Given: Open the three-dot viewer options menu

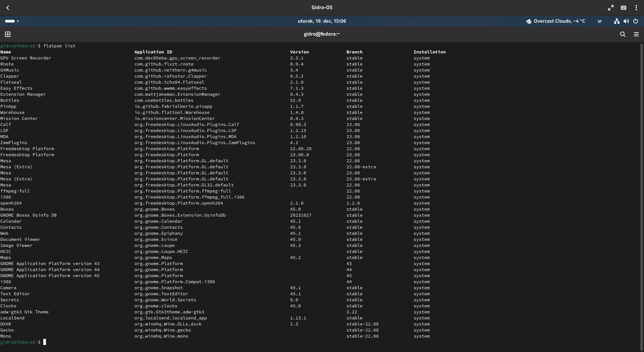Looking at the screenshot, I should coord(636,8).
